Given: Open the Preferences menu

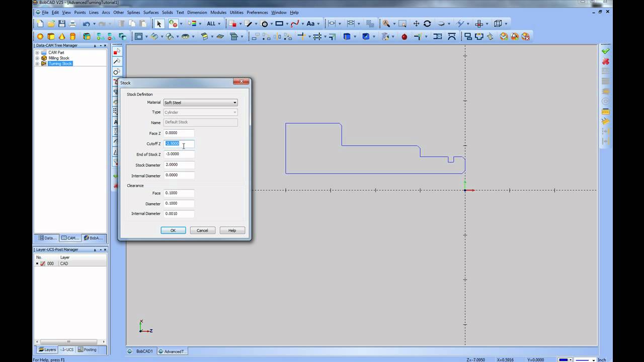Looking at the screenshot, I should pos(257,12).
